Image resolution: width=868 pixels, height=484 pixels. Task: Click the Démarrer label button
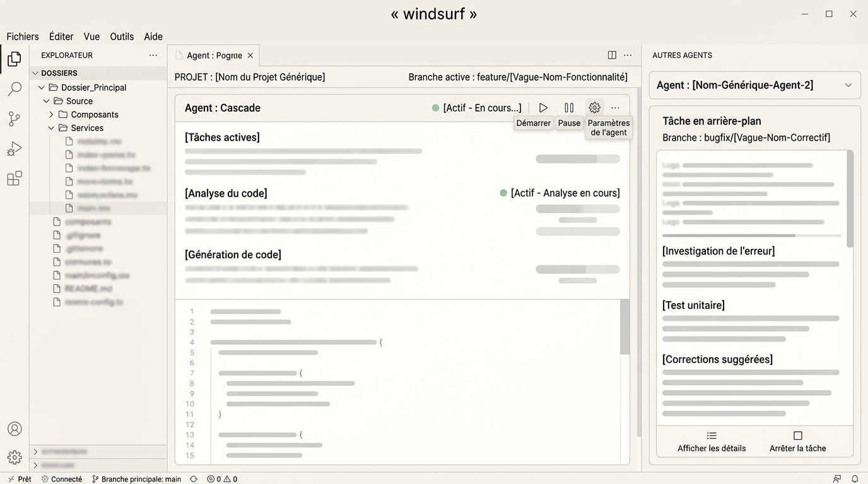click(534, 123)
